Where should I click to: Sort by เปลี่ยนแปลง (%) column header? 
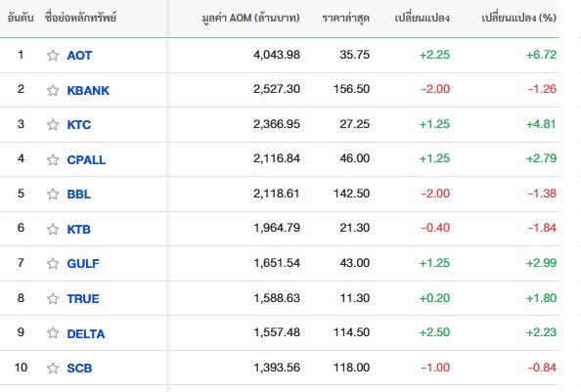518,18
